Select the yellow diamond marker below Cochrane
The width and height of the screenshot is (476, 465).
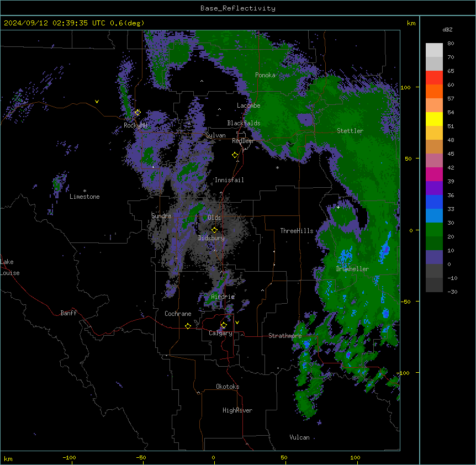188,326
